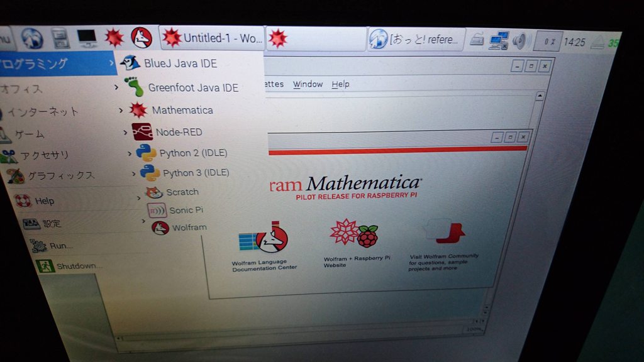Screen dimensions: 644x362
Task: Open the Window menu in Mathematica
Action: [308, 84]
